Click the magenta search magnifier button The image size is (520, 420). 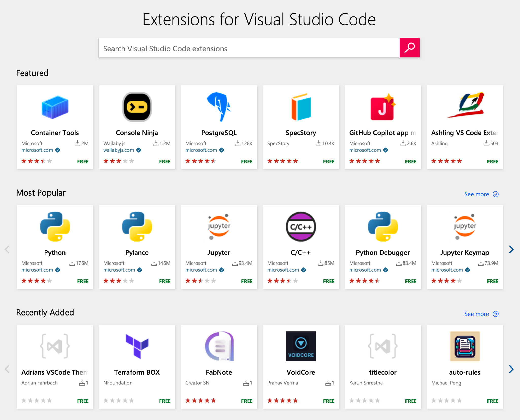409,48
